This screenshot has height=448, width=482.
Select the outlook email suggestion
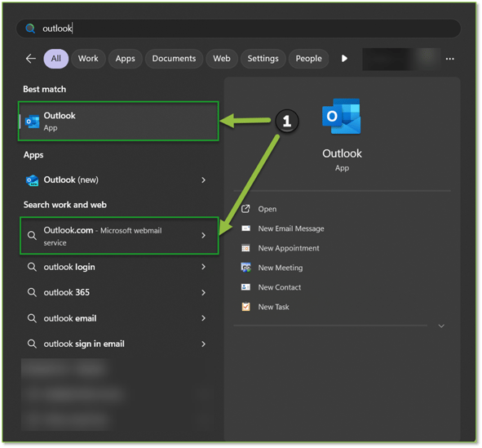click(x=118, y=318)
